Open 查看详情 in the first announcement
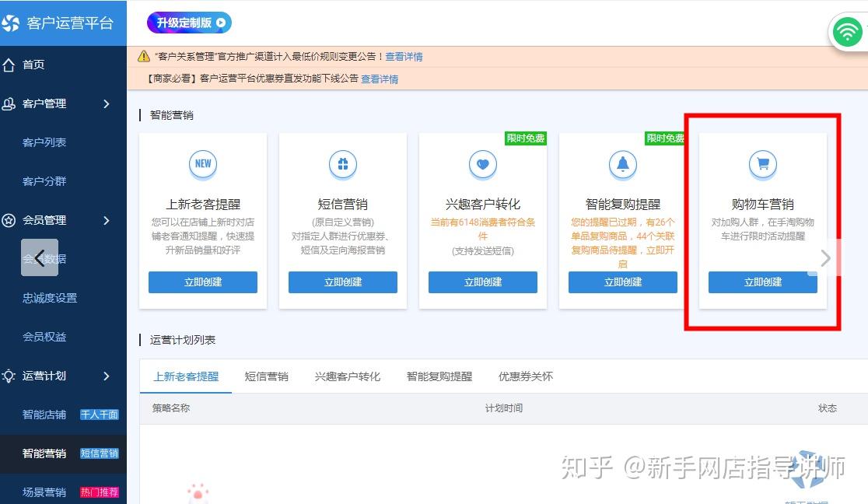The height and width of the screenshot is (504, 868). [404, 56]
